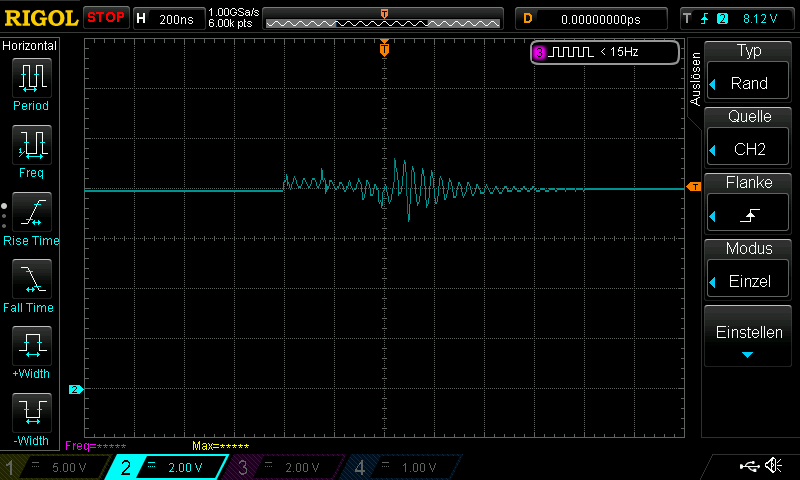
Task: Select channel 4 tab at 1.00 V
Action: [x=401, y=467]
